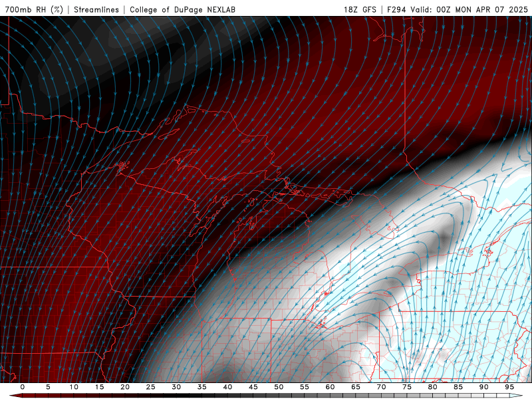Click the '55' value on the legend scale
This screenshot has height=399, width=532.
point(305,387)
